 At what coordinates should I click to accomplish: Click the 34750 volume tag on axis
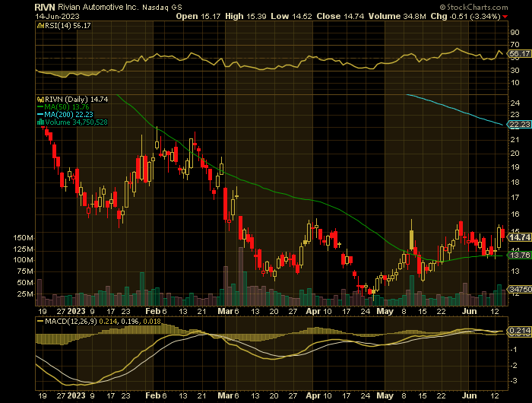(x=520, y=289)
